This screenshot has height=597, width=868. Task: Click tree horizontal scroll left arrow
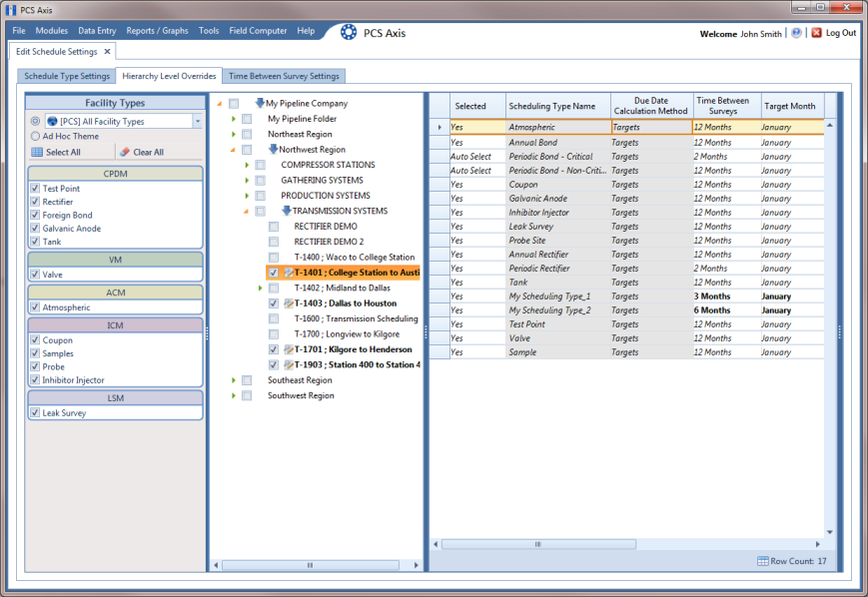(216, 565)
